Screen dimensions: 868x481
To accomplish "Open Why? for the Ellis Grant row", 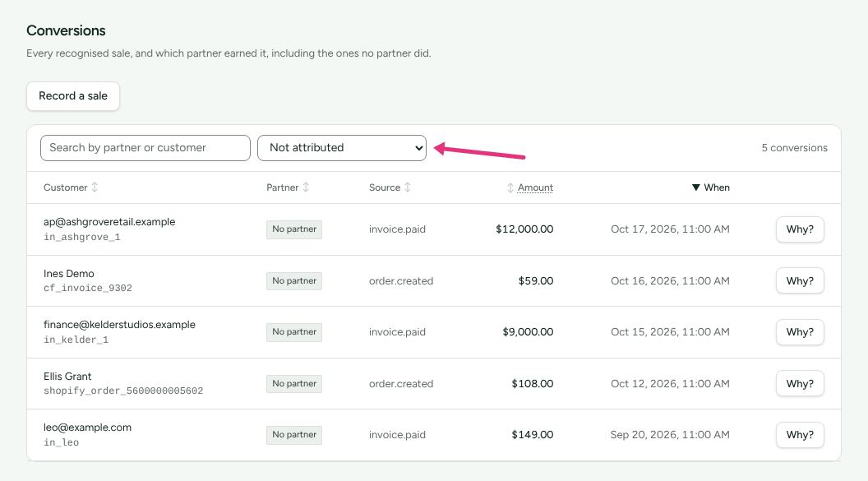I will pyautogui.click(x=800, y=384).
